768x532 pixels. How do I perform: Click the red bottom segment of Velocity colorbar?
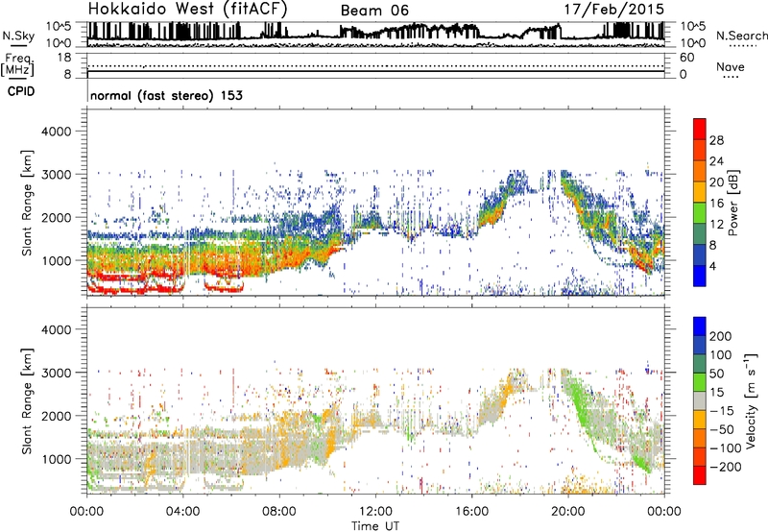coord(700,475)
